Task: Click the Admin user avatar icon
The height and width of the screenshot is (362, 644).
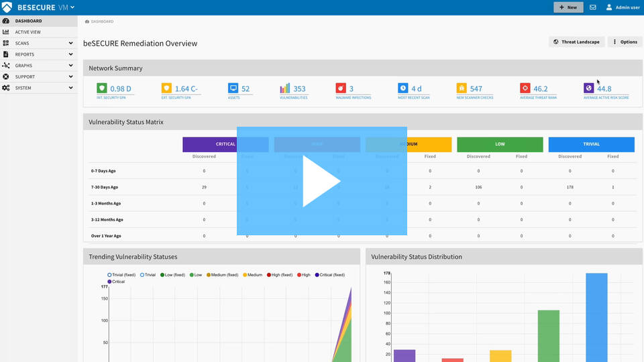Action: (609, 7)
